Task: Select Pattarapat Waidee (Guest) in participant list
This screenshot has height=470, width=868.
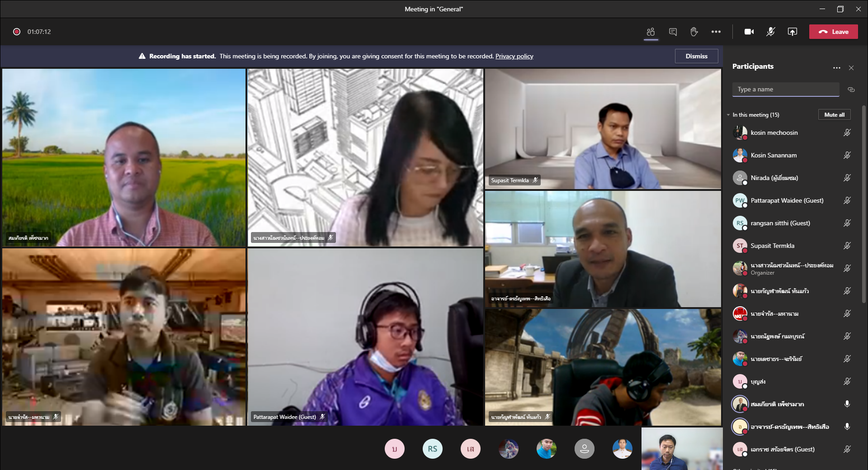Action: 787,200
